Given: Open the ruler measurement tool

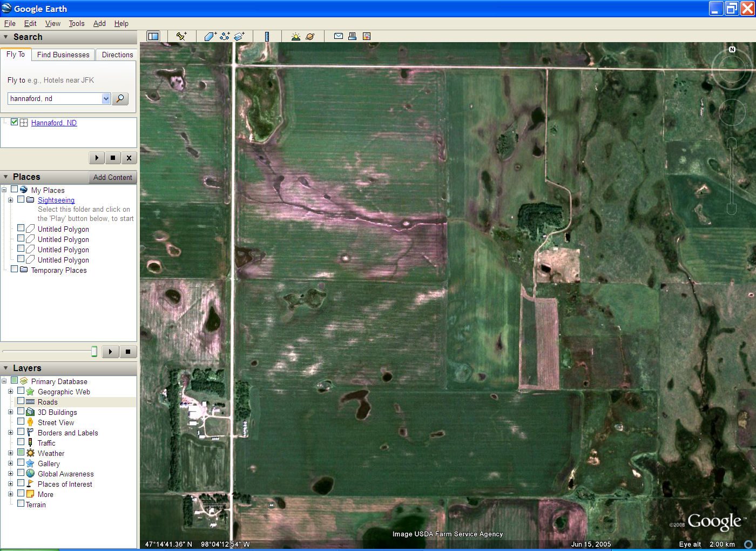Looking at the screenshot, I should click(x=267, y=36).
